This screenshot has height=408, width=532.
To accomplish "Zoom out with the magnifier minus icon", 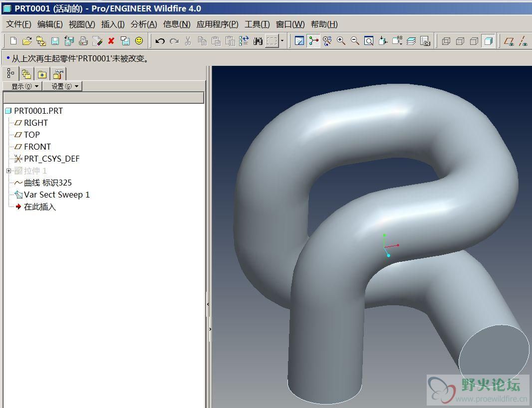I will (355, 41).
